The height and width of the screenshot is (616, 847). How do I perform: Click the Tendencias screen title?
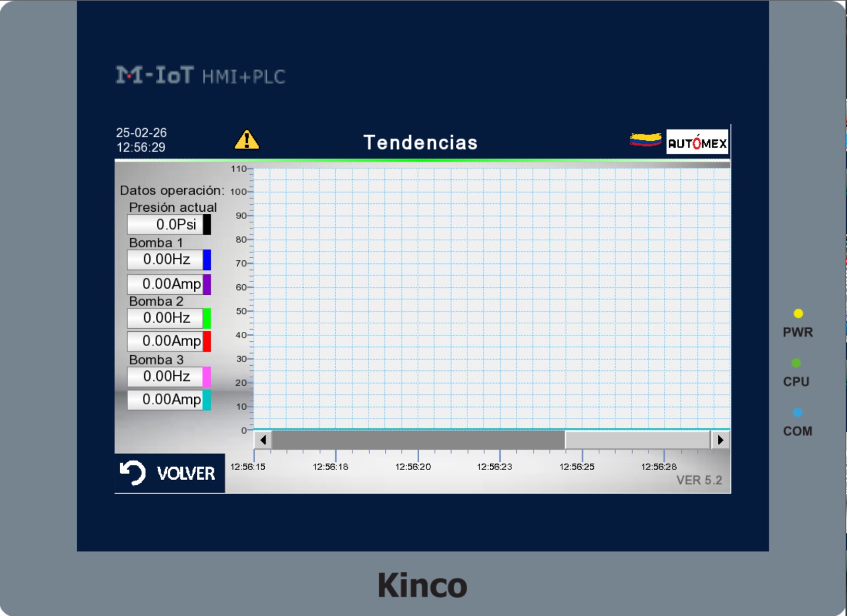coord(420,142)
